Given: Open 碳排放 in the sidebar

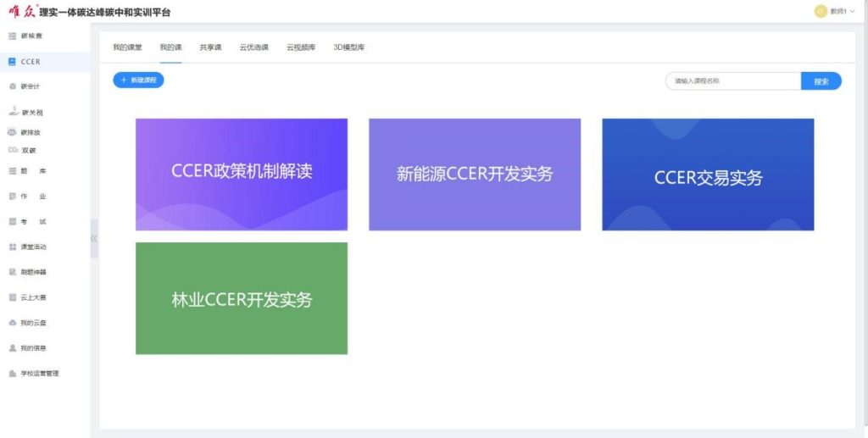Looking at the screenshot, I should click(12, 132).
